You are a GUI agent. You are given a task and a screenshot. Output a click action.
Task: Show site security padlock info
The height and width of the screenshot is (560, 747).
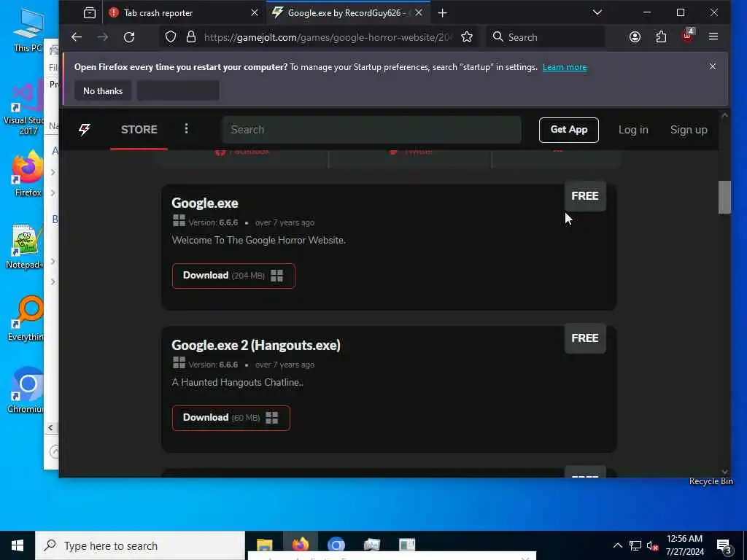pos(191,37)
